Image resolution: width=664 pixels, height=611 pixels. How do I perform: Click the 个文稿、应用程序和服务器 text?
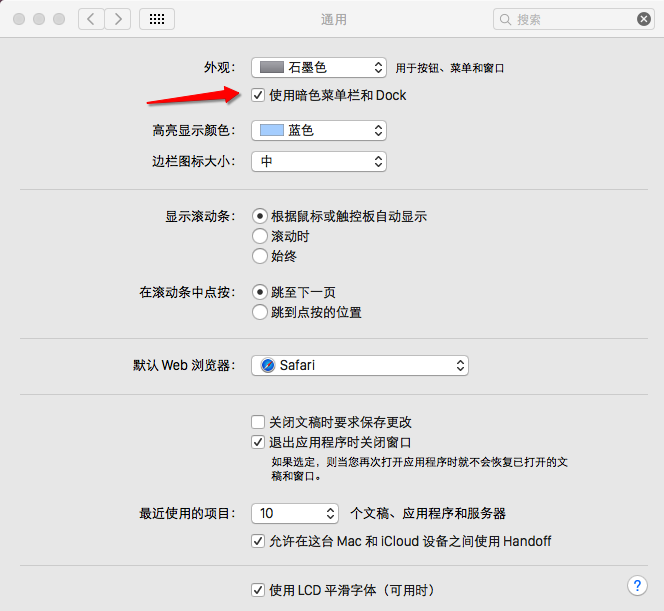coord(428,514)
